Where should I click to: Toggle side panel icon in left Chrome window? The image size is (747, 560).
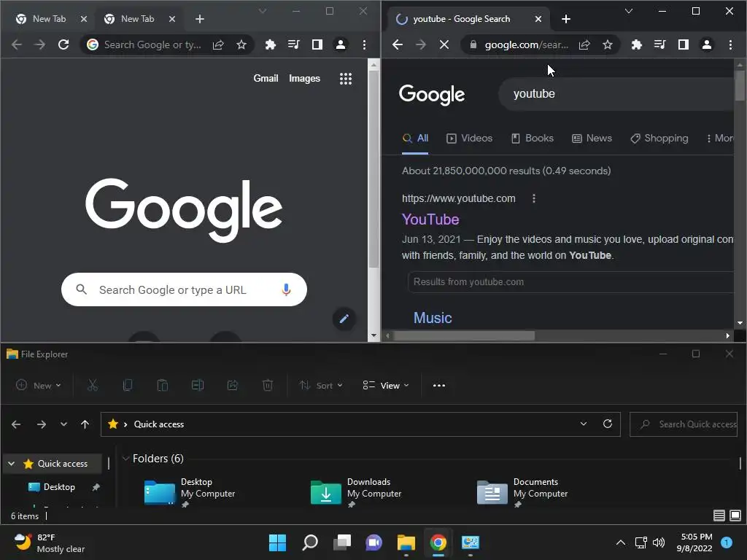tap(317, 44)
